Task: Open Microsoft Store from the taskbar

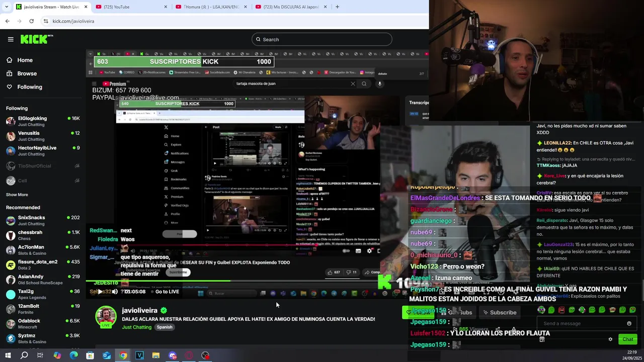Action: tap(90, 355)
